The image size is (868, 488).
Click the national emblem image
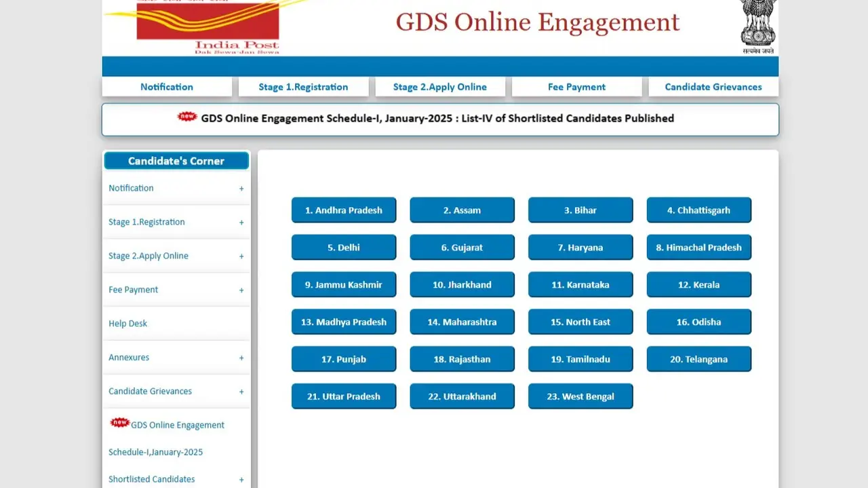pyautogui.click(x=757, y=27)
